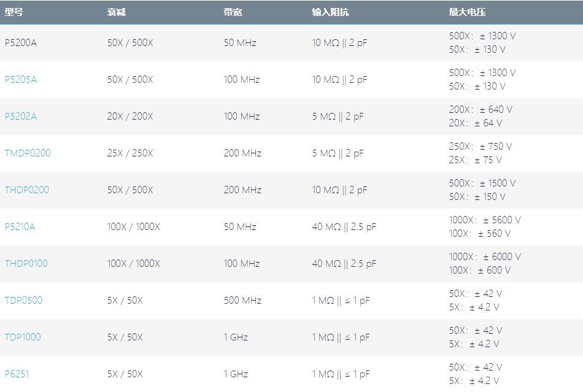Select the 25X / 250X attenuation cell
Viewport: 583px width, 392px height.
pyautogui.click(x=130, y=153)
